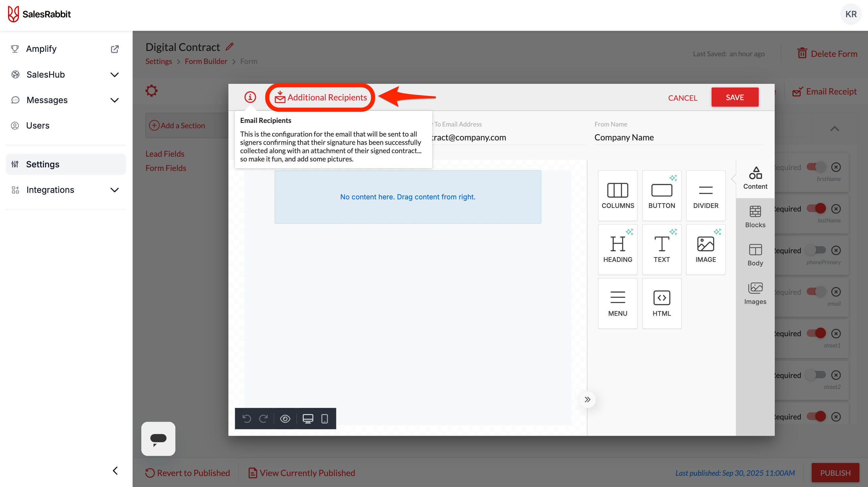Click the SAVE button
868x487 pixels.
pyautogui.click(x=735, y=97)
